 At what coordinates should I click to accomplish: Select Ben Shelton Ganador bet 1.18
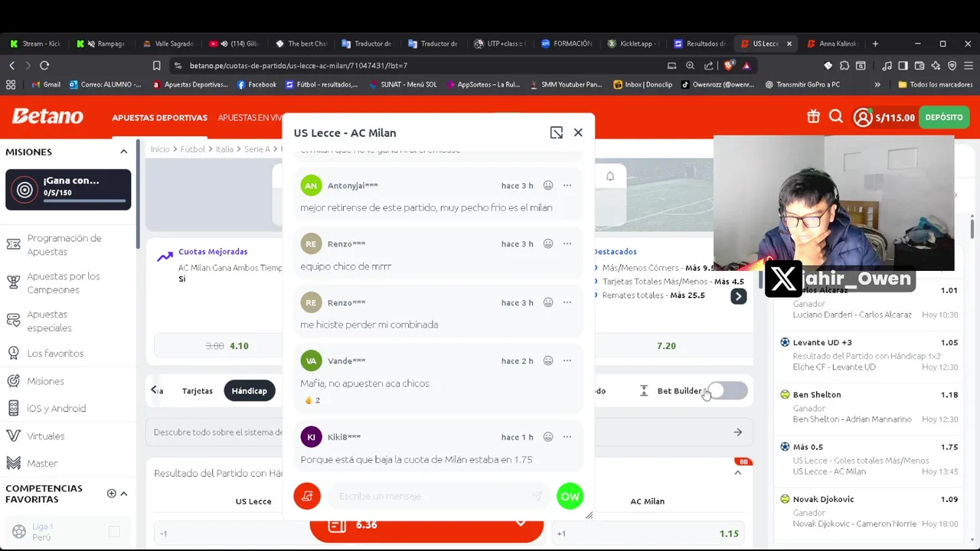(869, 406)
